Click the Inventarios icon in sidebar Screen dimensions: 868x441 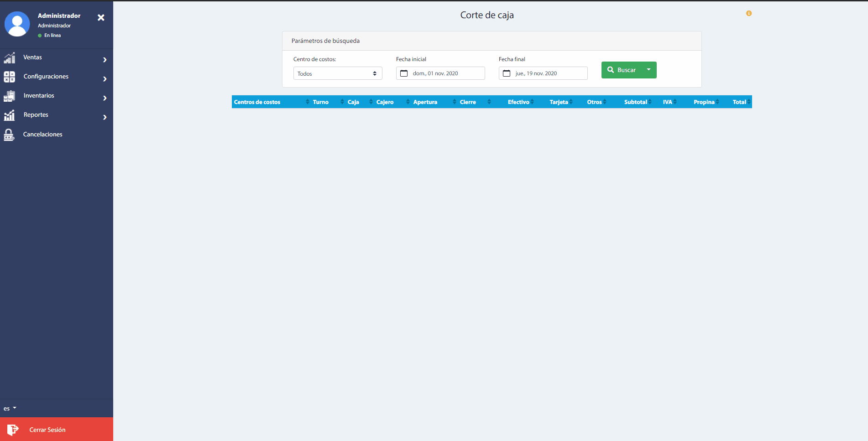10,96
